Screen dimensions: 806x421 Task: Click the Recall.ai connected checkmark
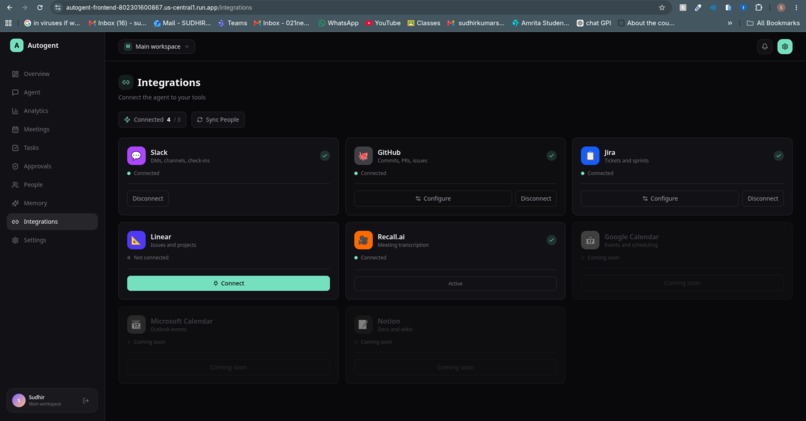551,240
